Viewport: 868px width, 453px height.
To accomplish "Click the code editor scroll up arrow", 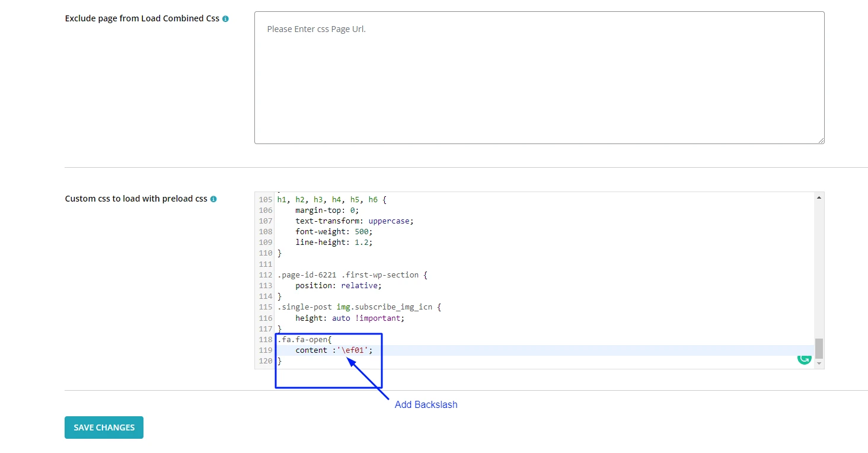I will pyautogui.click(x=819, y=197).
